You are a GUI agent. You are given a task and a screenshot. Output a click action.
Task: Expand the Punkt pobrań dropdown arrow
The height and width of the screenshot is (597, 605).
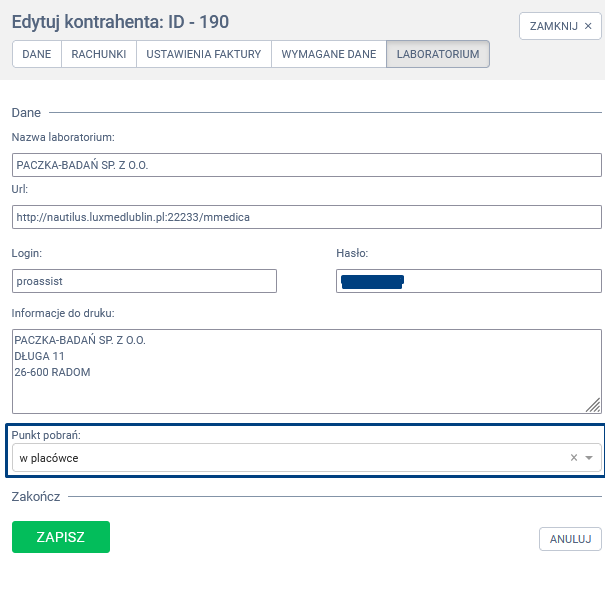click(589, 458)
